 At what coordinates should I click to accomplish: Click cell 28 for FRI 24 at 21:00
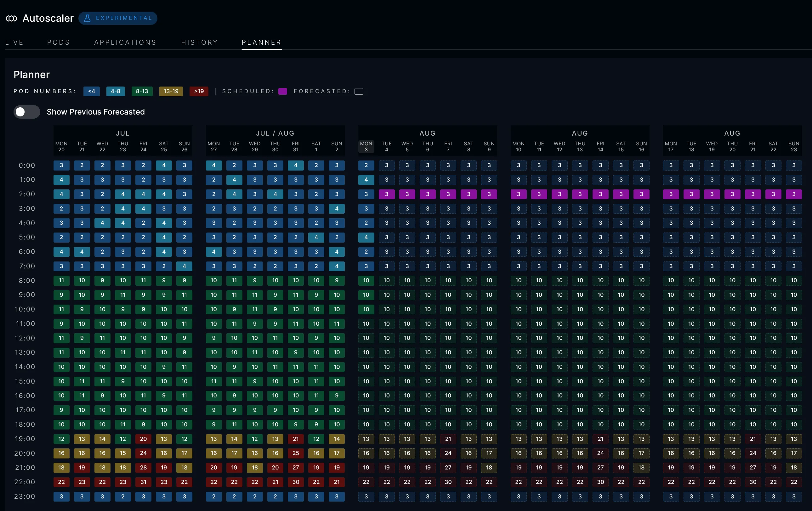click(x=143, y=468)
